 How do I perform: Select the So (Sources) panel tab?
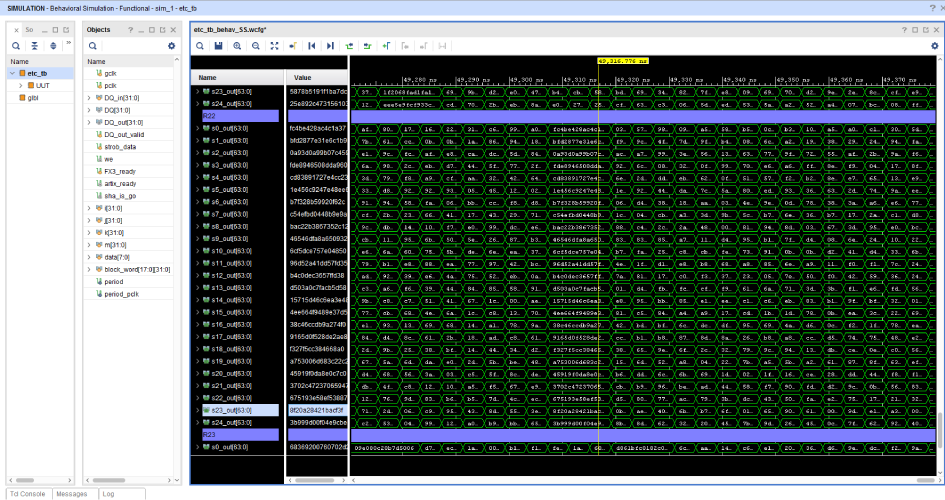pyautogui.click(x=29, y=30)
